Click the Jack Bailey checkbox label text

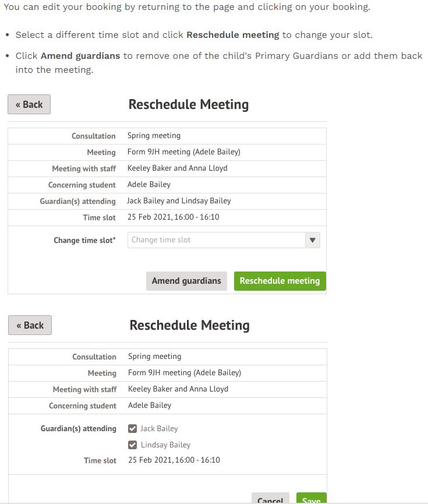click(159, 429)
